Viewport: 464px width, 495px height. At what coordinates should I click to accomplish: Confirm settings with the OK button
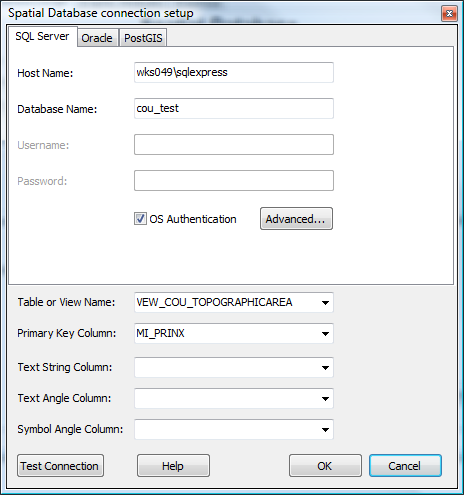(x=325, y=466)
